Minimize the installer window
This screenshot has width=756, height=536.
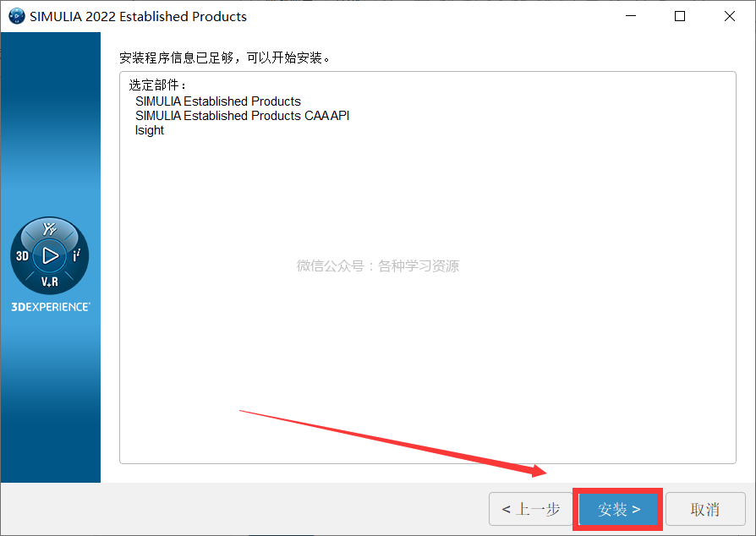coord(631,16)
